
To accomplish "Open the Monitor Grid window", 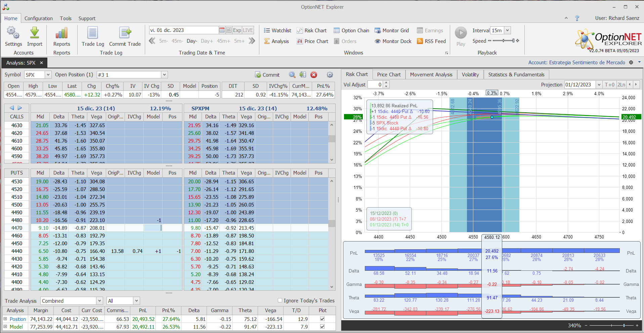I will pos(392,31).
